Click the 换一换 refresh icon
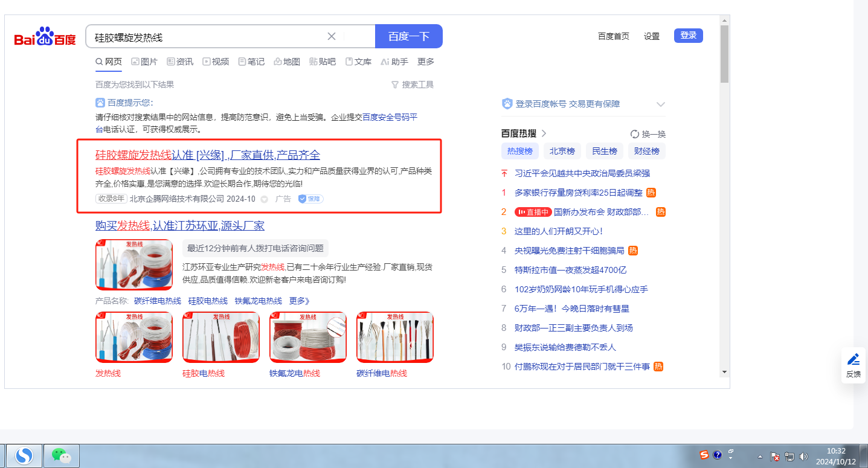 634,134
